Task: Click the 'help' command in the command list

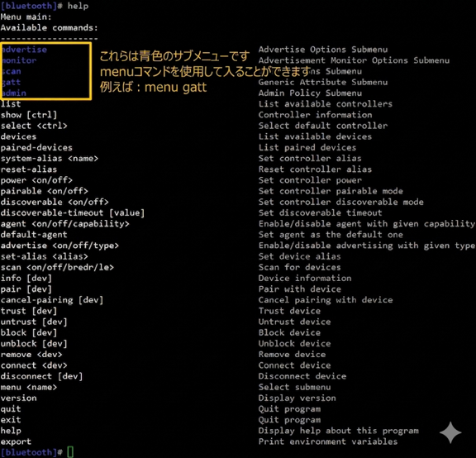Action: [x=11, y=431]
